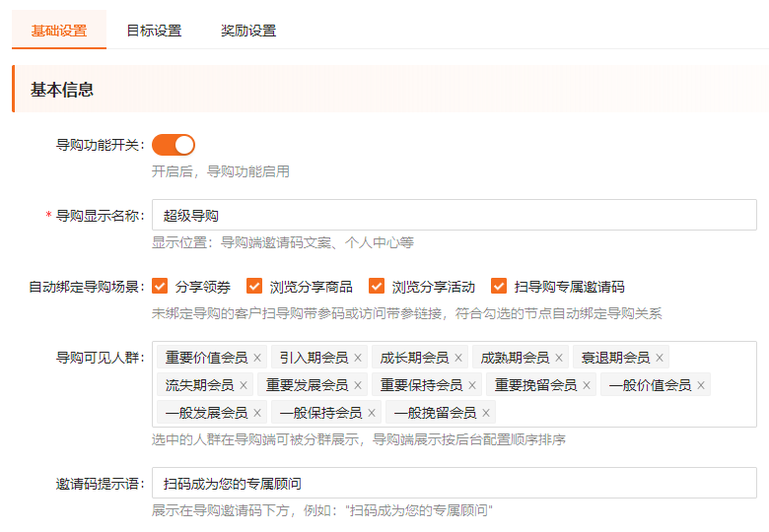Image resolution: width=769 pixels, height=532 pixels.
Task: Remove the 重要价值会员 tag
Action: coord(257,358)
